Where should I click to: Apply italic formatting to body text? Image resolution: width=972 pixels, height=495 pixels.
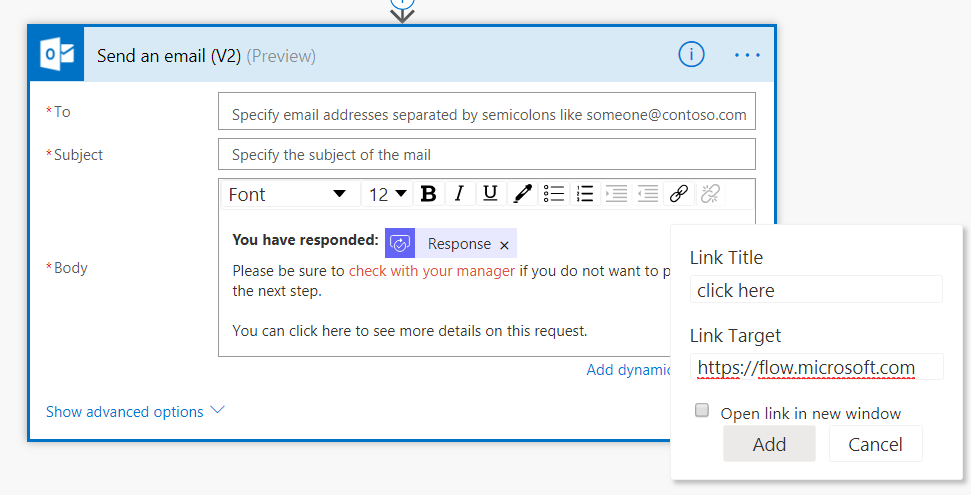(x=459, y=194)
